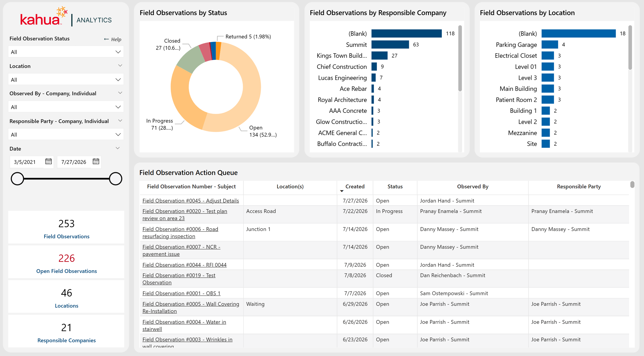
Task: Open the Observed By All dropdown
Action: (66, 107)
